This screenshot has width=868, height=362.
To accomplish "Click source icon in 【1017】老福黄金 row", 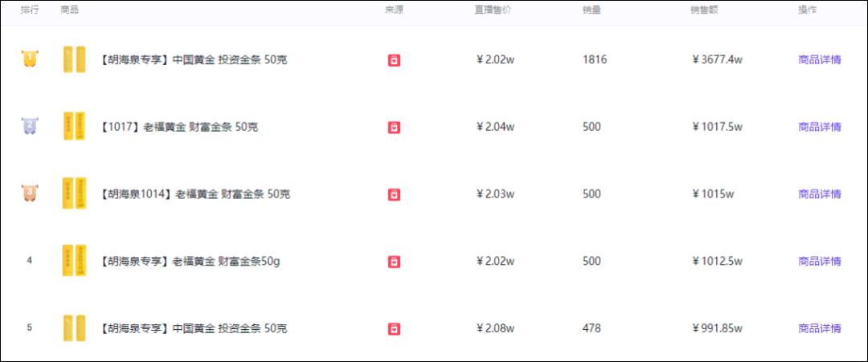I will 394,127.
